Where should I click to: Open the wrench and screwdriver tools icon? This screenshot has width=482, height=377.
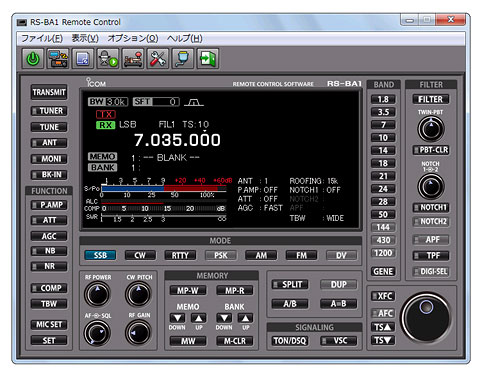[x=158, y=59]
